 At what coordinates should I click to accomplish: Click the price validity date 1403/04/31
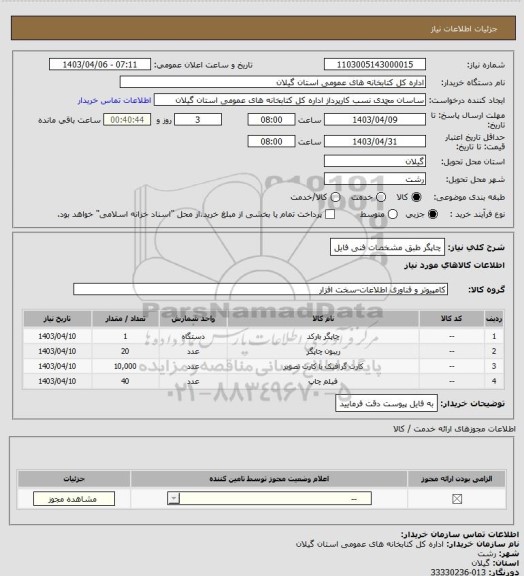(375, 142)
